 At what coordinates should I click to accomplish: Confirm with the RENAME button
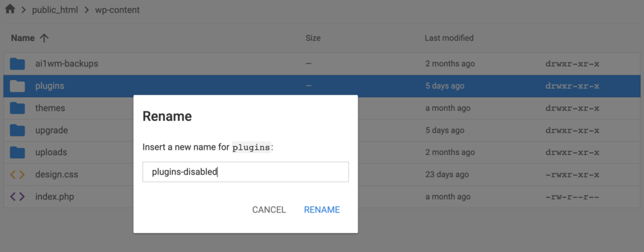[x=321, y=210]
